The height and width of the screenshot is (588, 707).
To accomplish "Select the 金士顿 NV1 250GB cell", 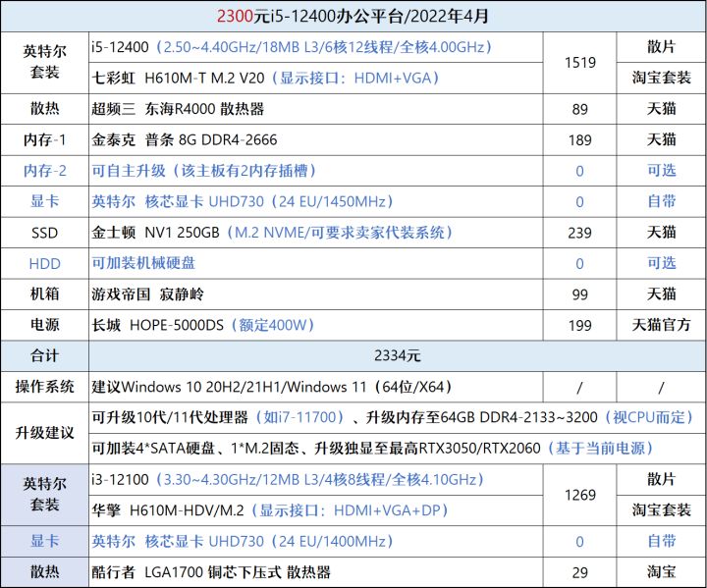I will [x=315, y=233].
